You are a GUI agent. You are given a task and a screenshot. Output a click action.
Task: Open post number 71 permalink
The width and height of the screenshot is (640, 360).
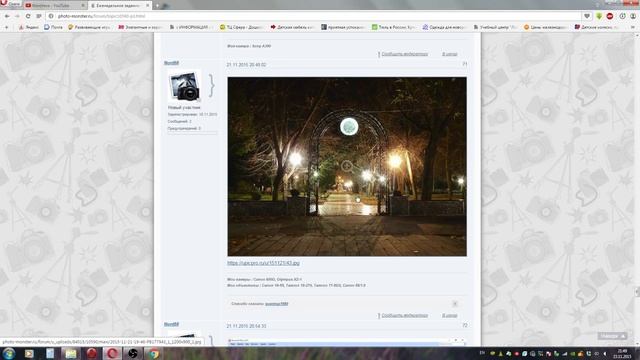[464, 64]
